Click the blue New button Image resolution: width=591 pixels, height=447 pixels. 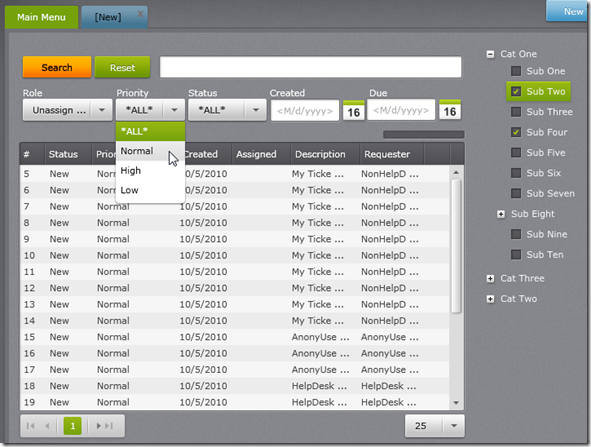pos(567,11)
